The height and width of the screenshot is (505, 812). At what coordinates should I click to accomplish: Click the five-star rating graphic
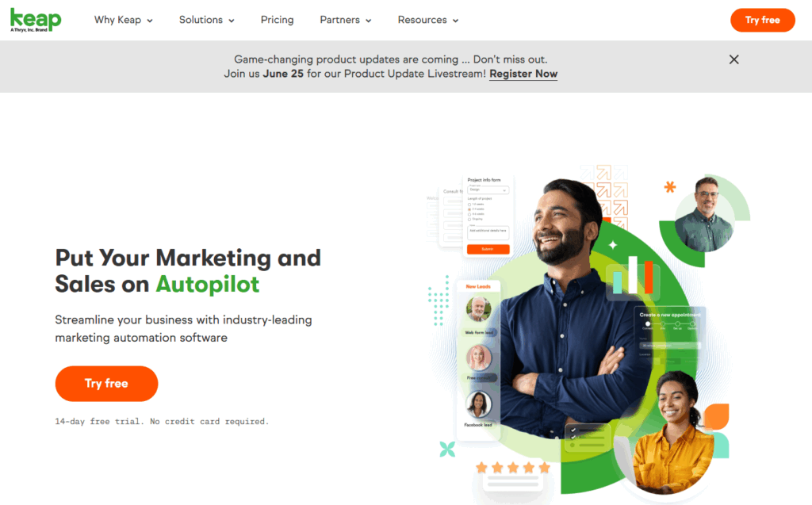pos(513,468)
